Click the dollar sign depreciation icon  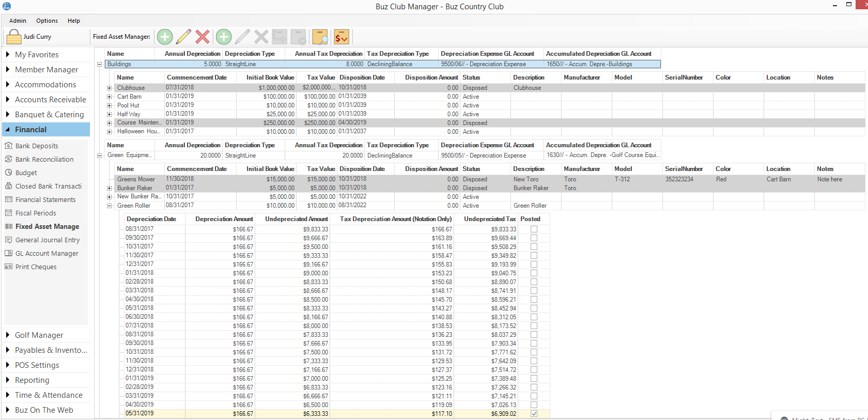tap(342, 37)
